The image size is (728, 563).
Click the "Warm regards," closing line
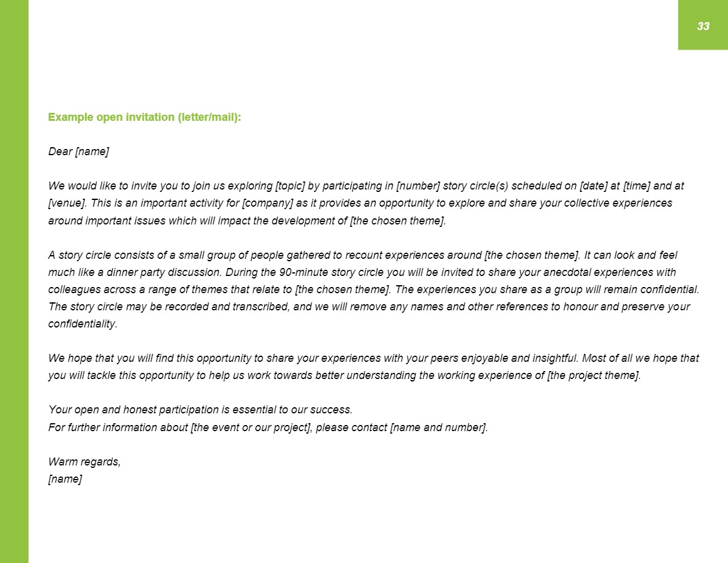pos(85,462)
